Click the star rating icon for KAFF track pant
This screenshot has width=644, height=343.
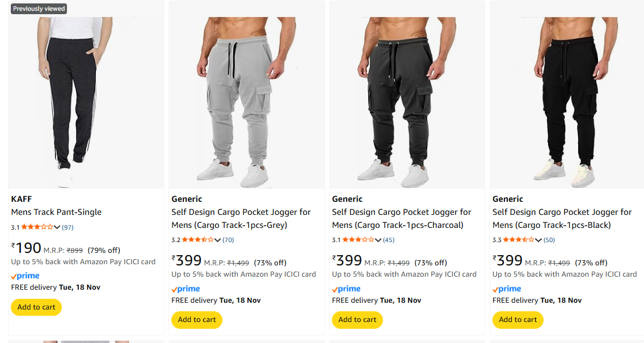coord(37,227)
